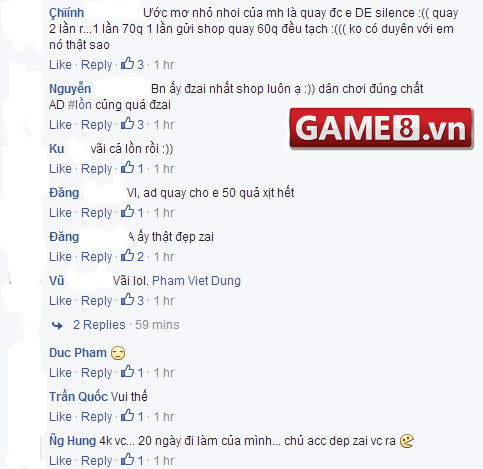The width and height of the screenshot is (483, 469).
Task: Reply to Nguyễn's comment
Action: pyautogui.click(x=97, y=125)
